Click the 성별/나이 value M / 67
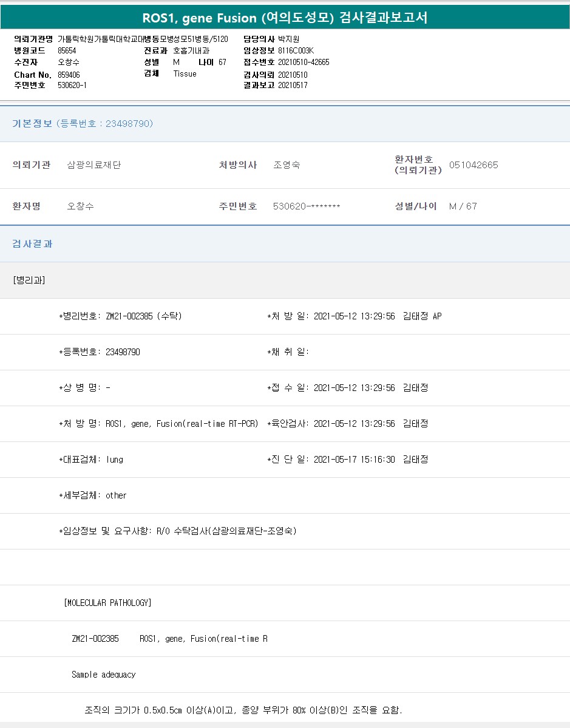The image size is (570, 728). [x=463, y=206]
